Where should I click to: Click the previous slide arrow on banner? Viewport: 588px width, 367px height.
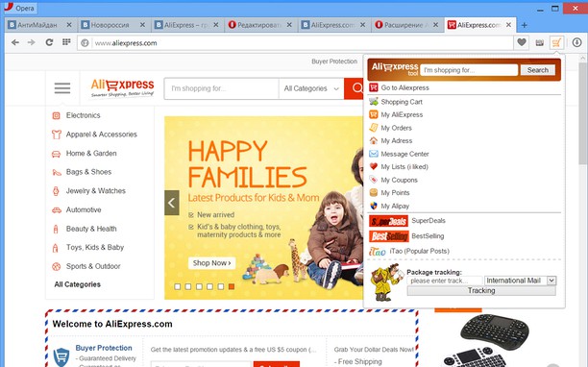click(172, 203)
